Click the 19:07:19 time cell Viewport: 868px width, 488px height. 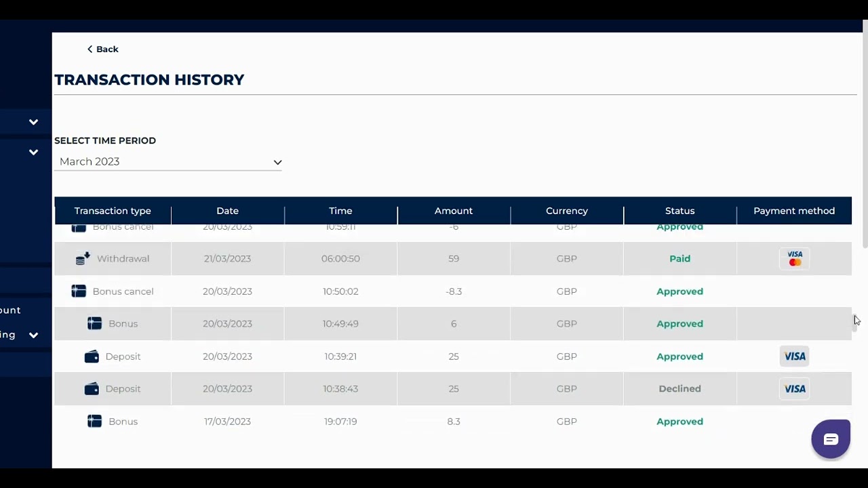[340, 422]
